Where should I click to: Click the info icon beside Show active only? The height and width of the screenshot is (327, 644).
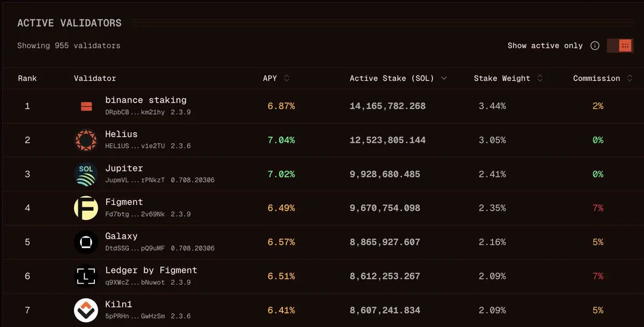tap(595, 46)
